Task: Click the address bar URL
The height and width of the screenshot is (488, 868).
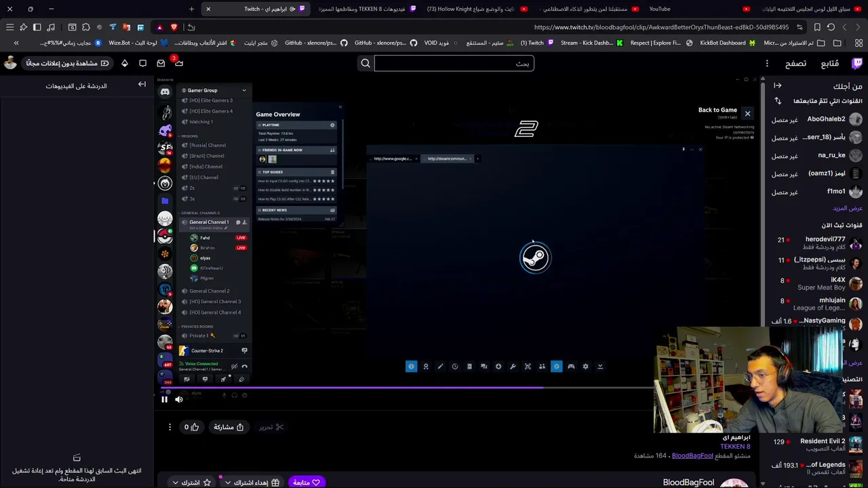Action: [661, 27]
